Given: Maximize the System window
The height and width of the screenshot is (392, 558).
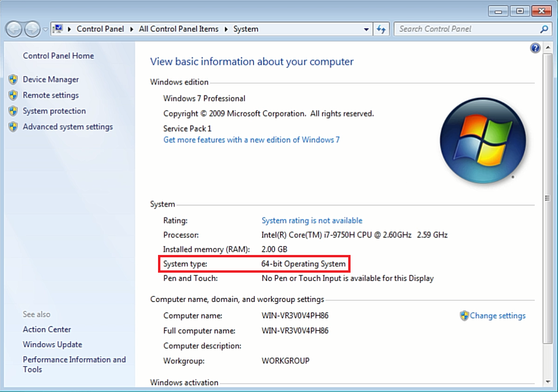Looking at the screenshot, I should [x=520, y=11].
